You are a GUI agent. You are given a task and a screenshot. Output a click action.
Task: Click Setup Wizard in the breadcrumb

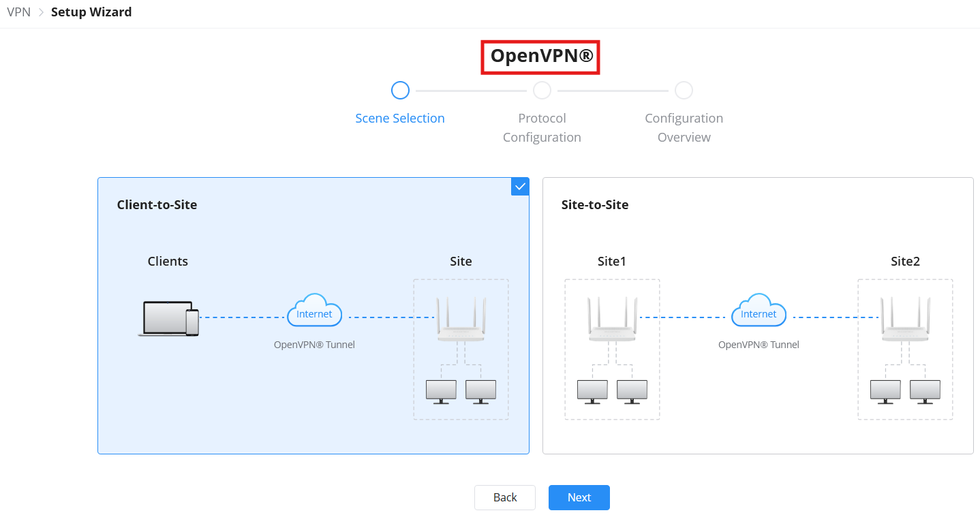click(x=91, y=12)
